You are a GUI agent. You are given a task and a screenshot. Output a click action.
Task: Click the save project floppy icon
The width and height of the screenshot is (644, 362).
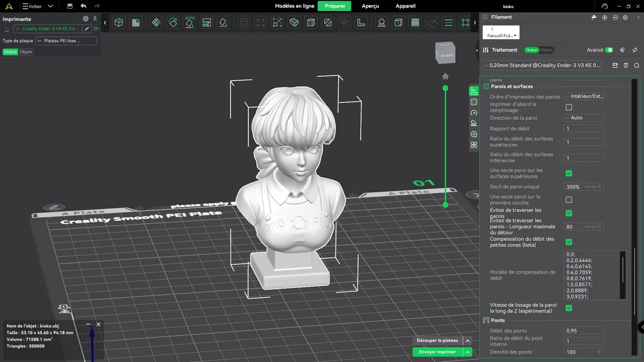pyautogui.click(x=70, y=6)
